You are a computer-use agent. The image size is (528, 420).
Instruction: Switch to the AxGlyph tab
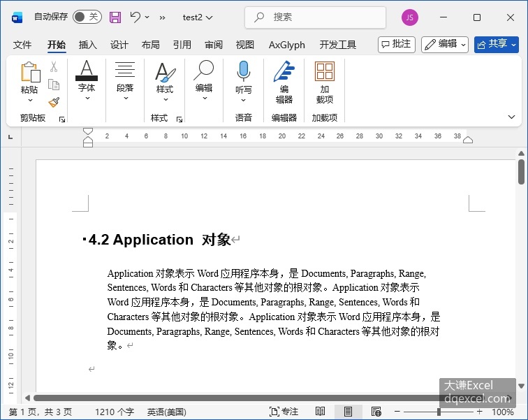(287, 45)
